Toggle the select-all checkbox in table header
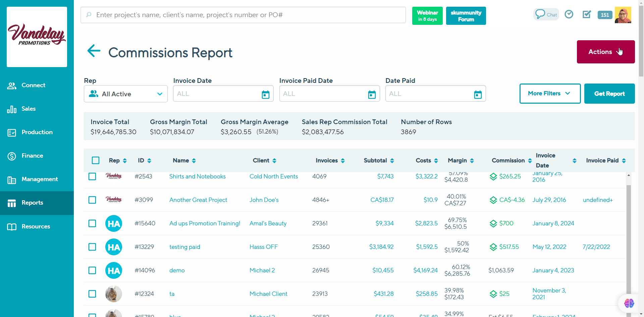The width and height of the screenshot is (644, 317). pyautogui.click(x=96, y=160)
